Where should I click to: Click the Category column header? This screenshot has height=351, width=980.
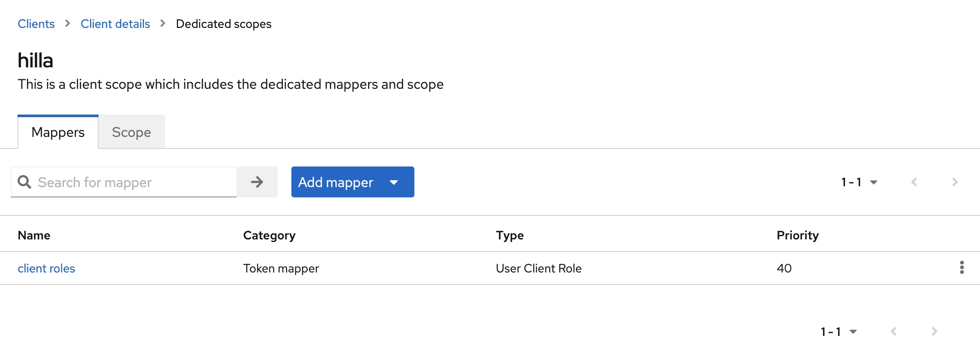(269, 235)
